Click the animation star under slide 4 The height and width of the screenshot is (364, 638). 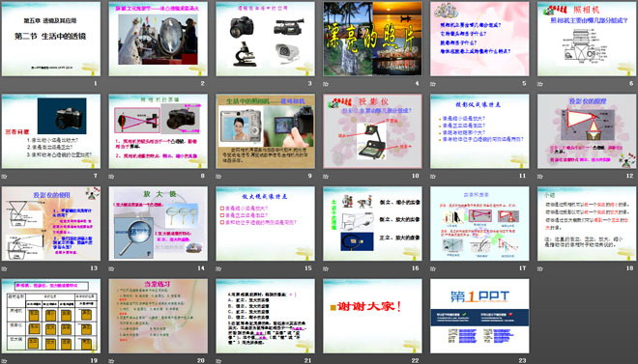(326, 84)
